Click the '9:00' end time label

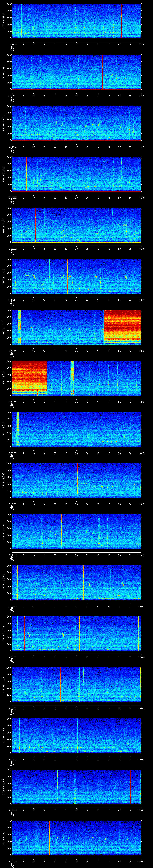(141, 402)
